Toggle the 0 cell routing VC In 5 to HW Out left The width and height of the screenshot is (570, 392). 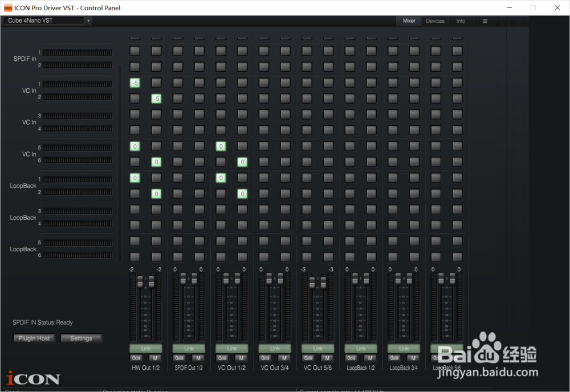(135, 146)
